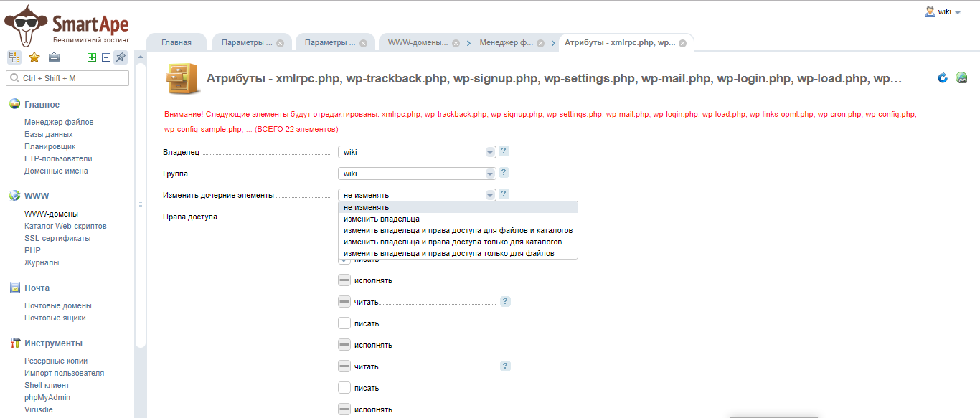980x418 pixels.
Task: Open the Группа dropdown
Action: [417, 174]
